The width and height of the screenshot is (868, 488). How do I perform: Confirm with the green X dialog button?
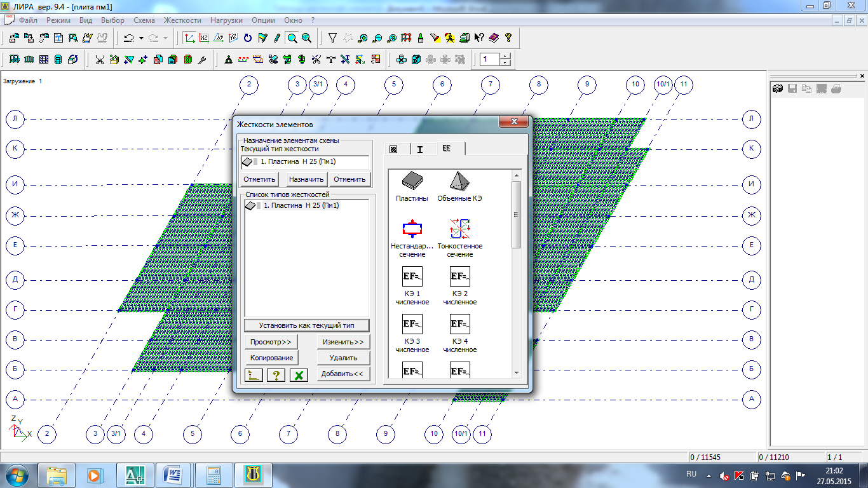coord(299,375)
